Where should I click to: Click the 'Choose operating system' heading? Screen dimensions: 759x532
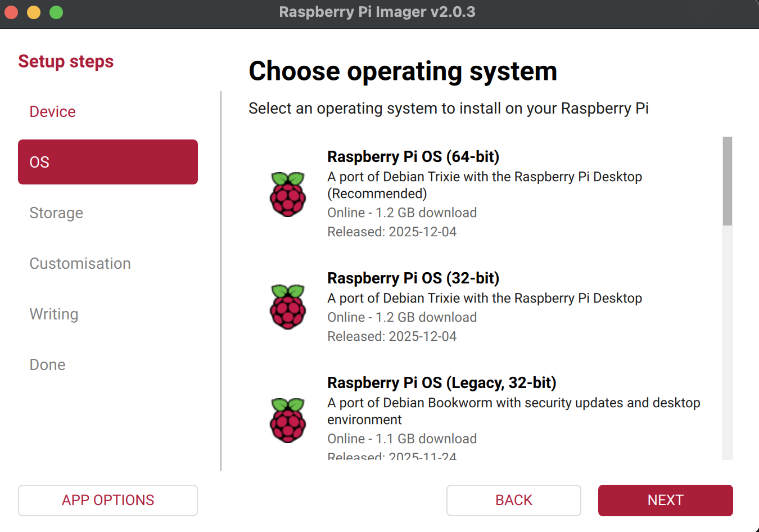[403, 71]
